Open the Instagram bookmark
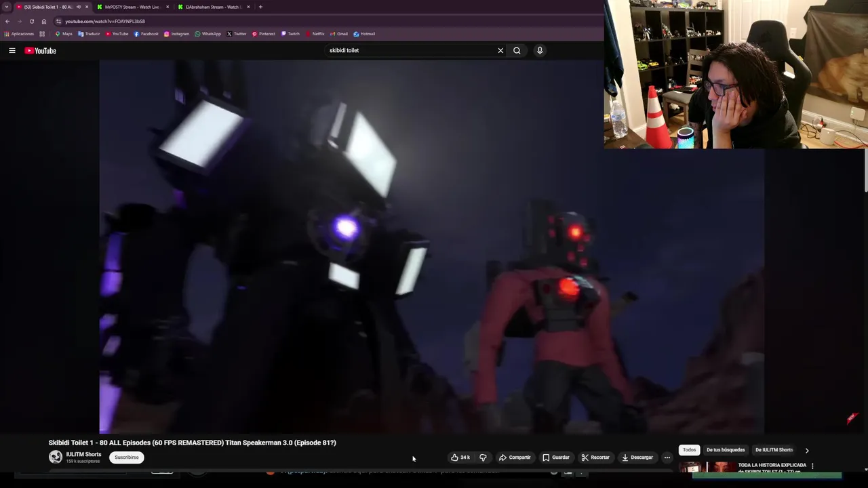The height and width of the screenshot is (488, 868). tap(176, 34)
